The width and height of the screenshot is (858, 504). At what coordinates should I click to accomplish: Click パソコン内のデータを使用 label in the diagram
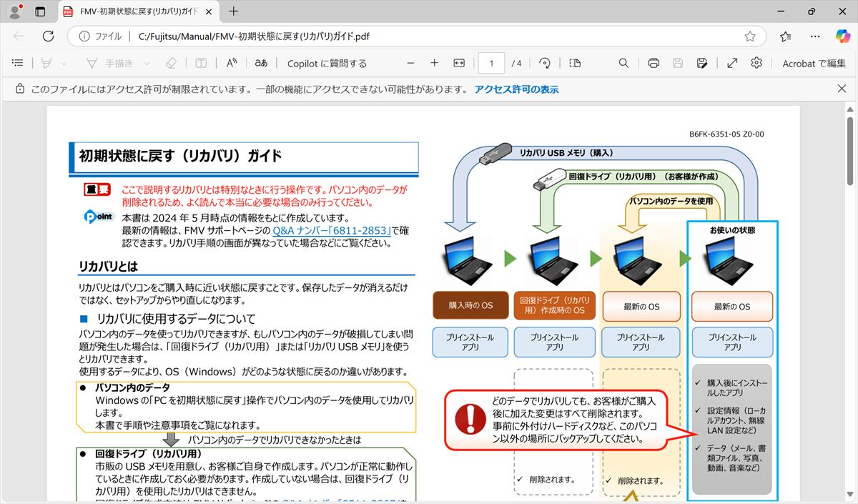pos(671,201)
